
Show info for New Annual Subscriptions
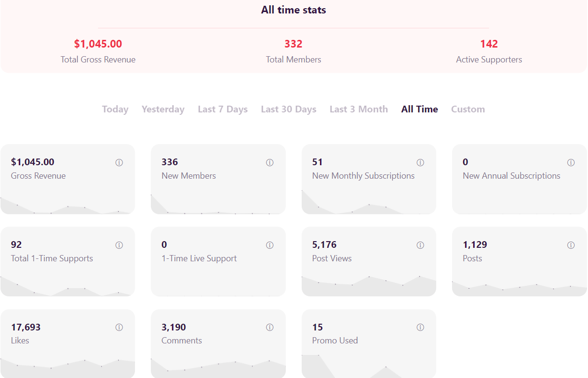tap(571, 163)
